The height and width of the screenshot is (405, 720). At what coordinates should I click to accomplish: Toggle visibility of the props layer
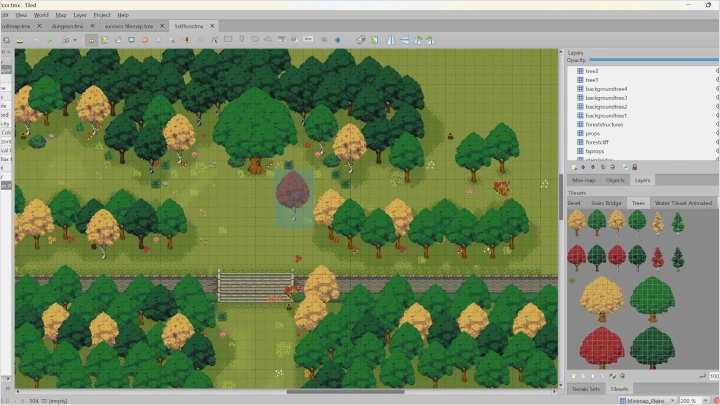[716, 133]
